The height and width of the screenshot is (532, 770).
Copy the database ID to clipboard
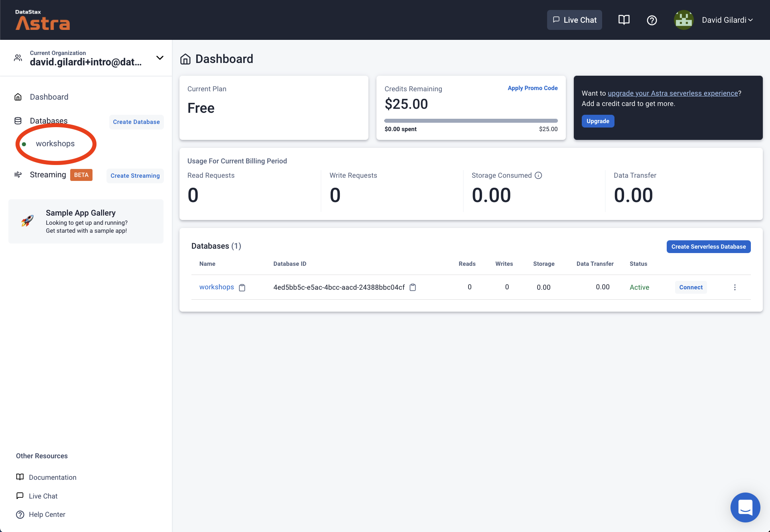pos(413,287)
